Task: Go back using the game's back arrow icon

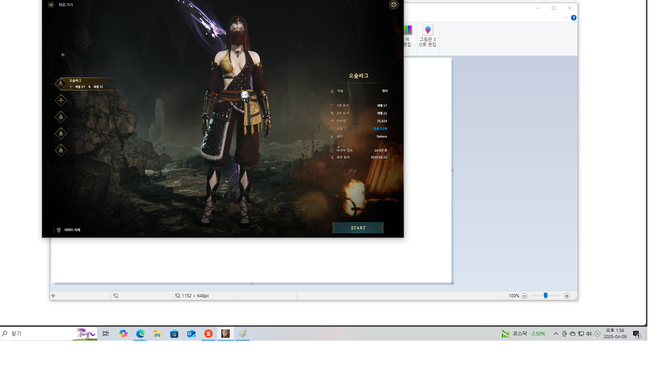Action: [51, 5]
